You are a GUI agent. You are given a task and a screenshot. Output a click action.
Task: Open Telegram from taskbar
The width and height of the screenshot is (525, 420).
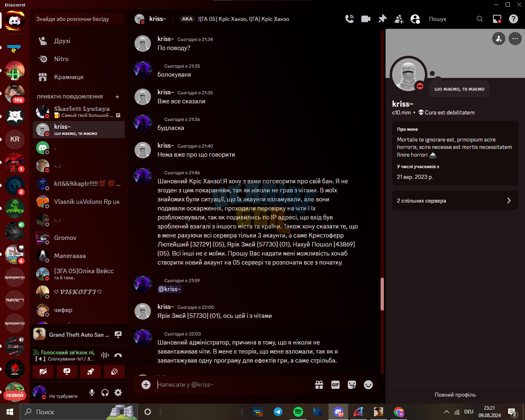pos(278,412)
